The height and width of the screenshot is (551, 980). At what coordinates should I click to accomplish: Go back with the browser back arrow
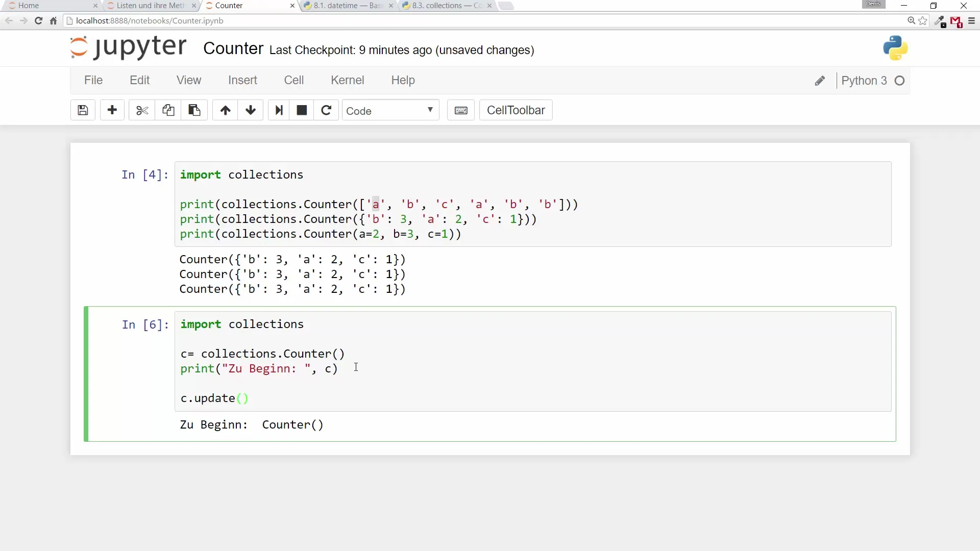(9, 21)
